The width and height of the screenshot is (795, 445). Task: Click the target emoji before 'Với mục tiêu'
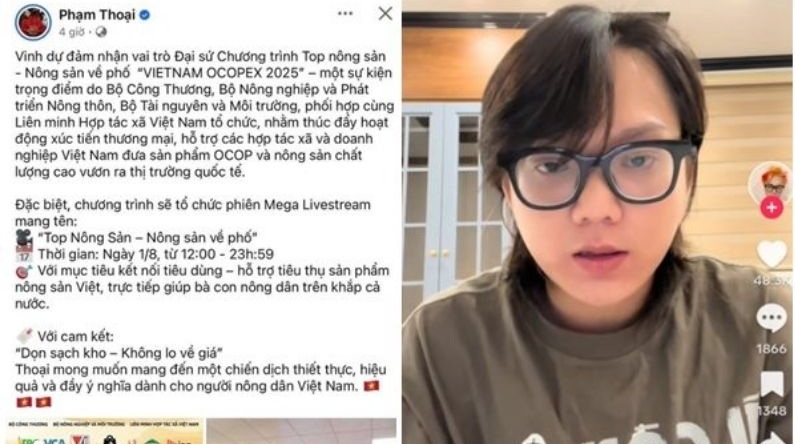[x=24, y=271]
